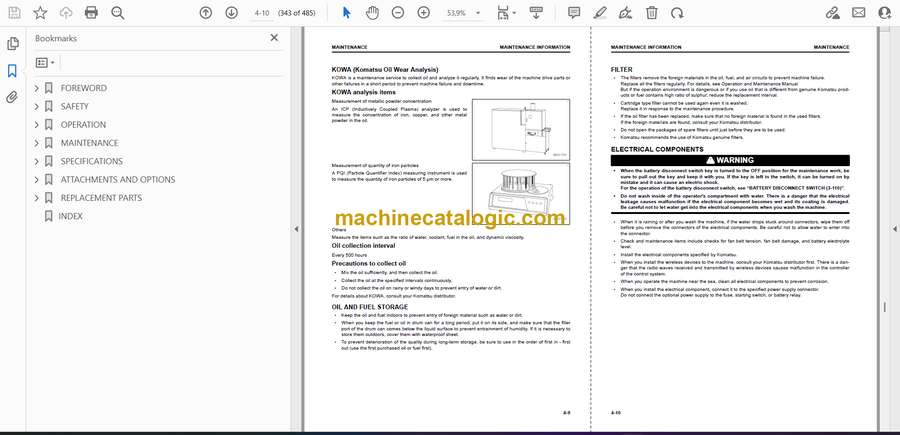The height and width of the screenshot is (435, 900).
Task: Click the page number field showing 4-10
Action: 262,13
